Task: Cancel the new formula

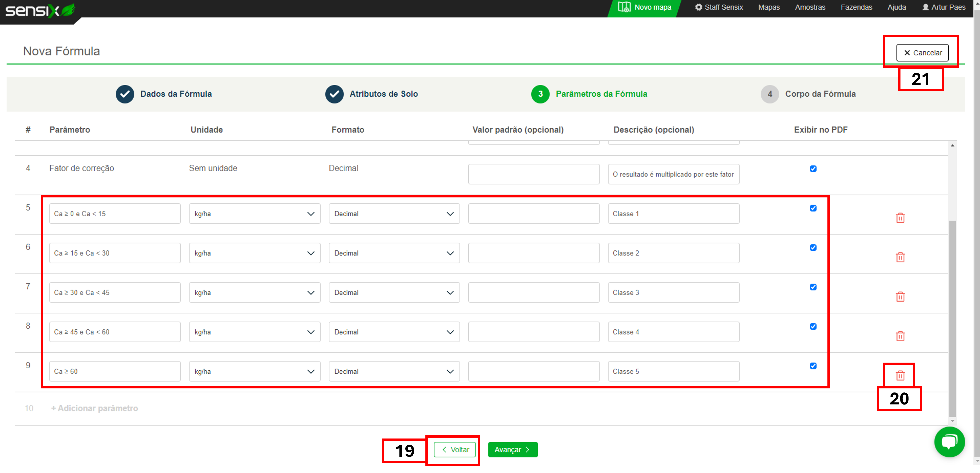Action: [922, 53]
